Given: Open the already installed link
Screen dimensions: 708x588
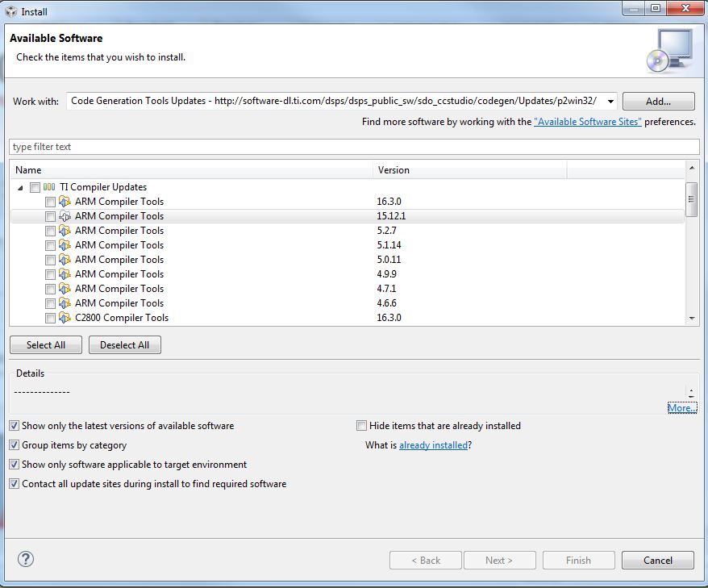Looking at the screenshot, I should click(x=434, y=445).
